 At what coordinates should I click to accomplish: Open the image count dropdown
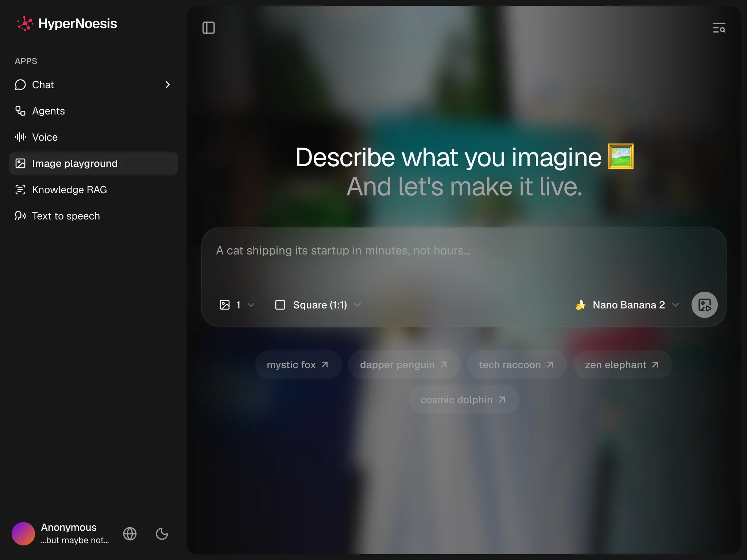tap(237, 305)
